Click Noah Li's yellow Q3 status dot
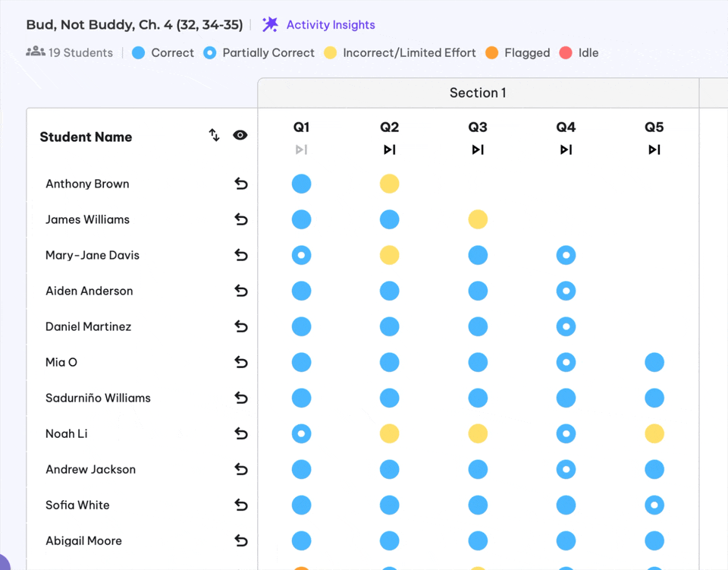 (x=478, y=433)
